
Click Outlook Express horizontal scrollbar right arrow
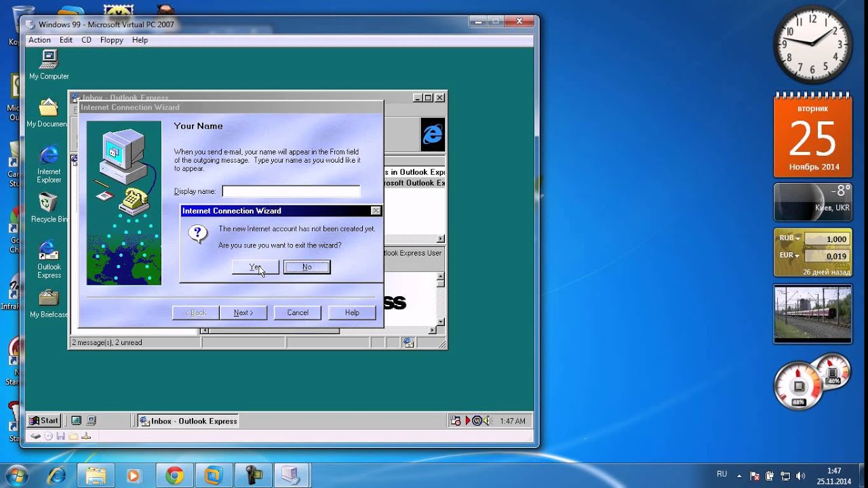433,331
